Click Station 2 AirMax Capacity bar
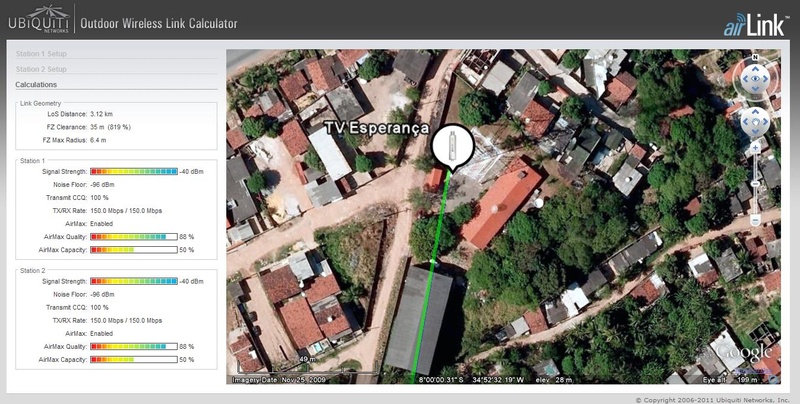800x404 pixels. (x=134, y=360)
